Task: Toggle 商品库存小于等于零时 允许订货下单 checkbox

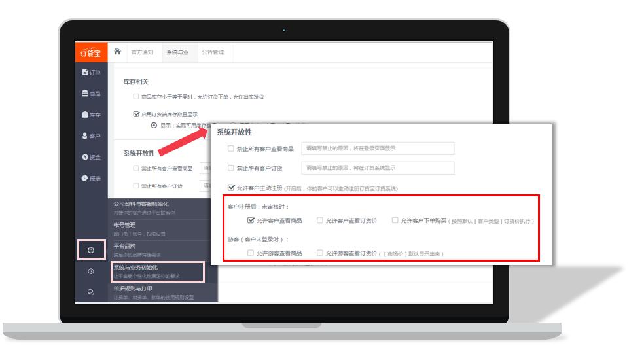Action: 136,97
